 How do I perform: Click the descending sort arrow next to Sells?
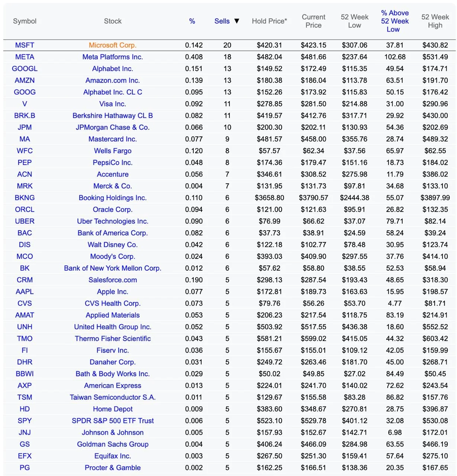click(236, 21)
